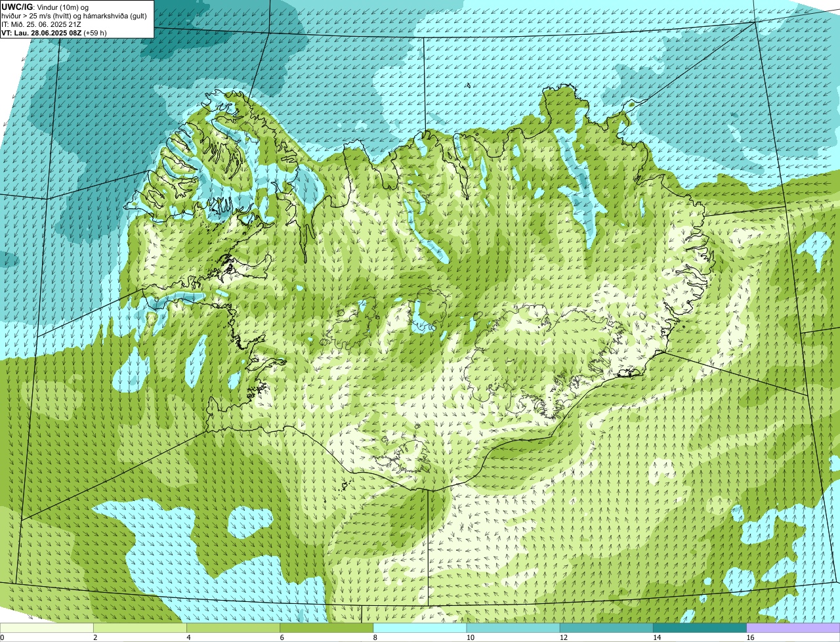
Task: Select the 6–8 m/s olive green legend swatch
Action: pos(327,628)
